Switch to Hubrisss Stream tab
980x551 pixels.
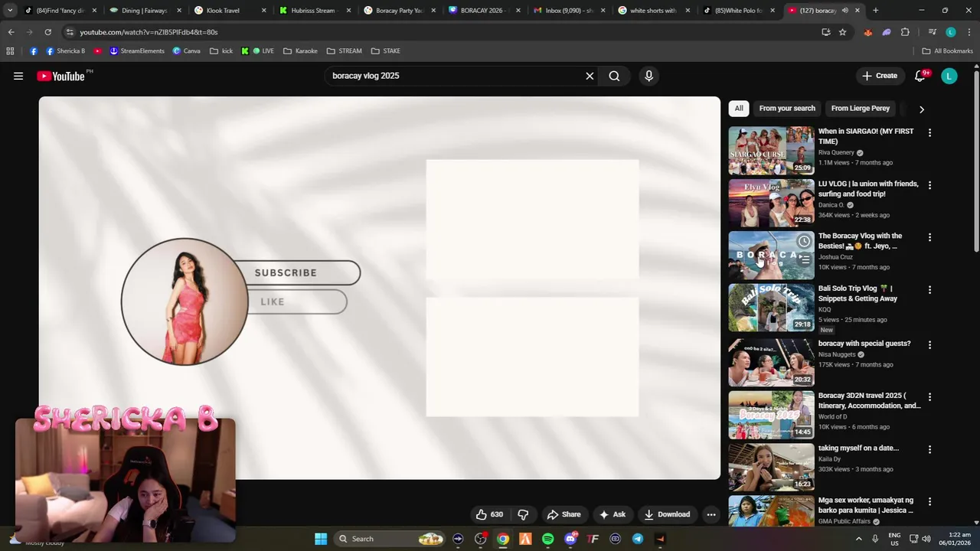click(313, 11)
